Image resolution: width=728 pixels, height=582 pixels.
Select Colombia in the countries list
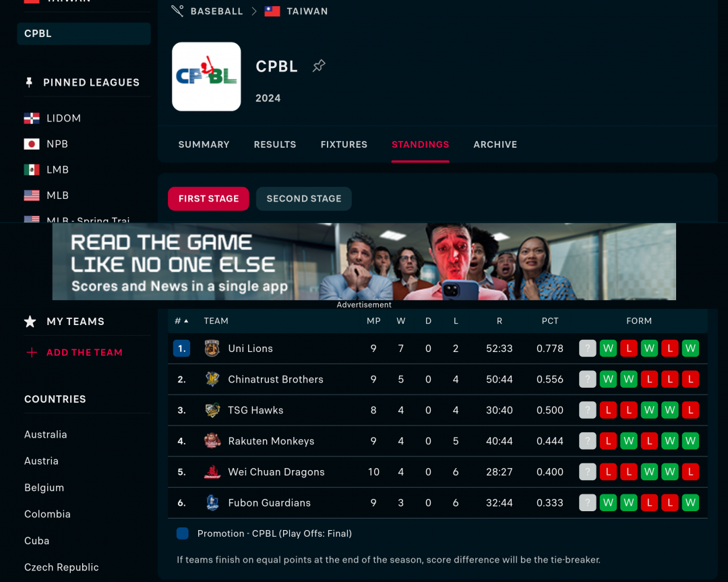[47, 514]
